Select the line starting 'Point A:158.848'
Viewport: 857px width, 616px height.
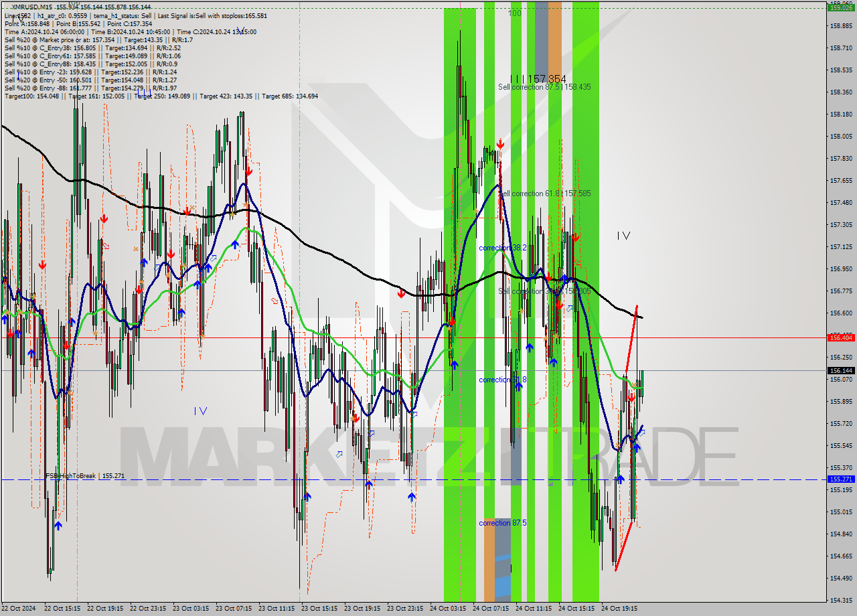[x=78, y=23]
